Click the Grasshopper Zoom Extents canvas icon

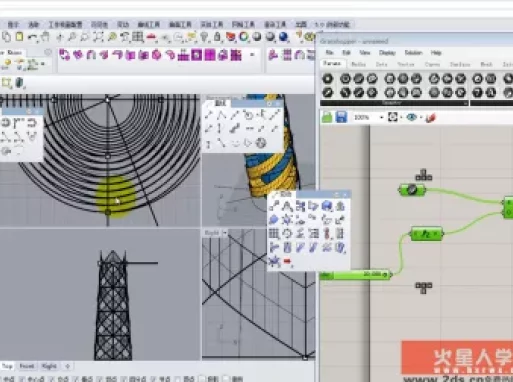click(393, 117)
